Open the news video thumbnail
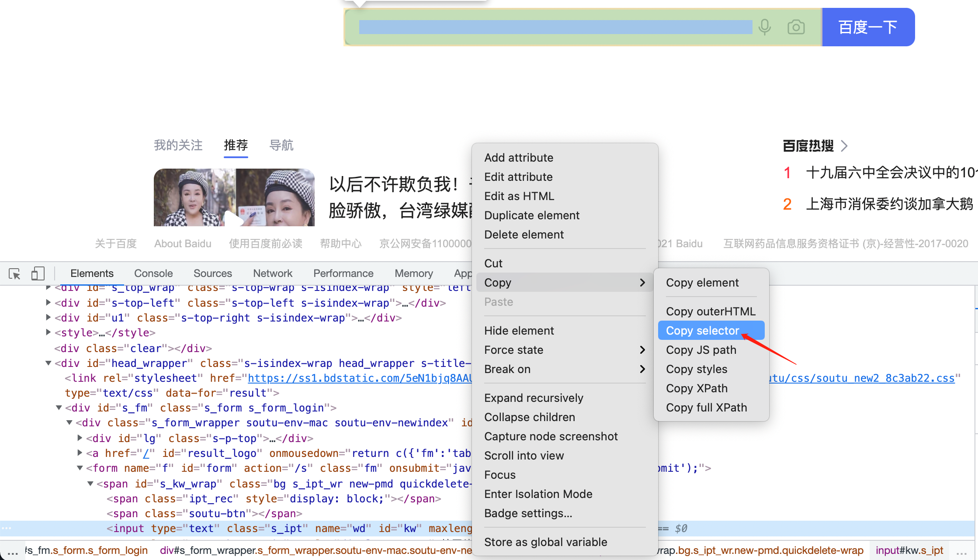The image size is (978, 560). (x=234, y=197)
